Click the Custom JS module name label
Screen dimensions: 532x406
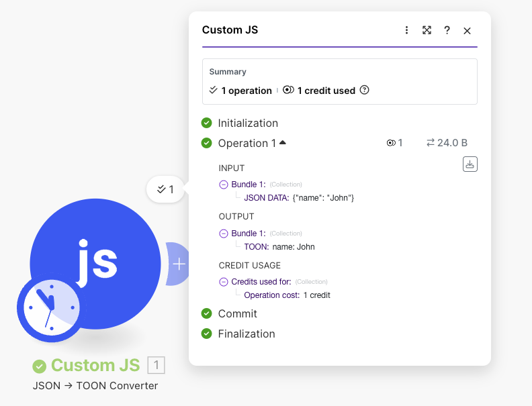(95, 365)
